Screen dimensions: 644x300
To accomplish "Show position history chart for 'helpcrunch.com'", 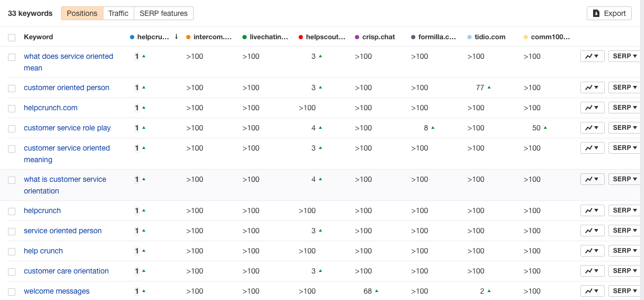I will (592, 108).
